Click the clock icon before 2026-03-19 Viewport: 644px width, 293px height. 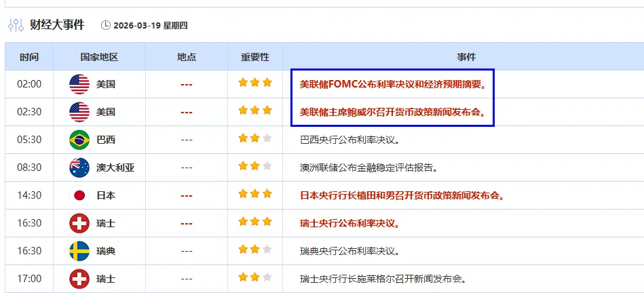tap(106, 26)
